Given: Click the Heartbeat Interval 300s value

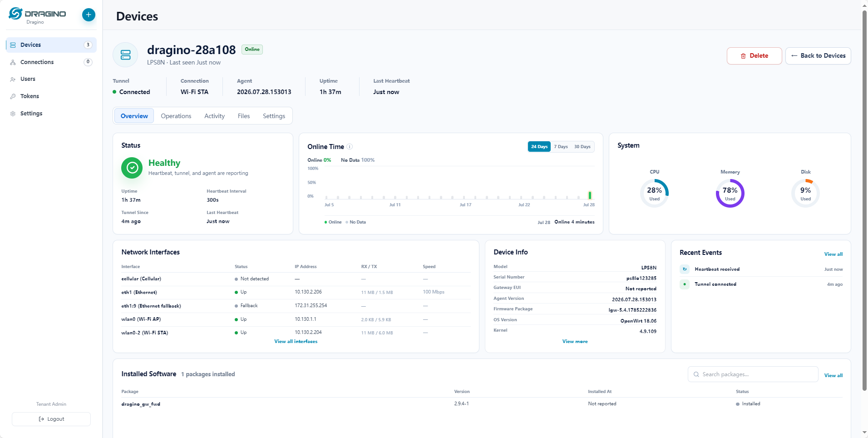Looking at the screenshot, I should click(212, 200).
